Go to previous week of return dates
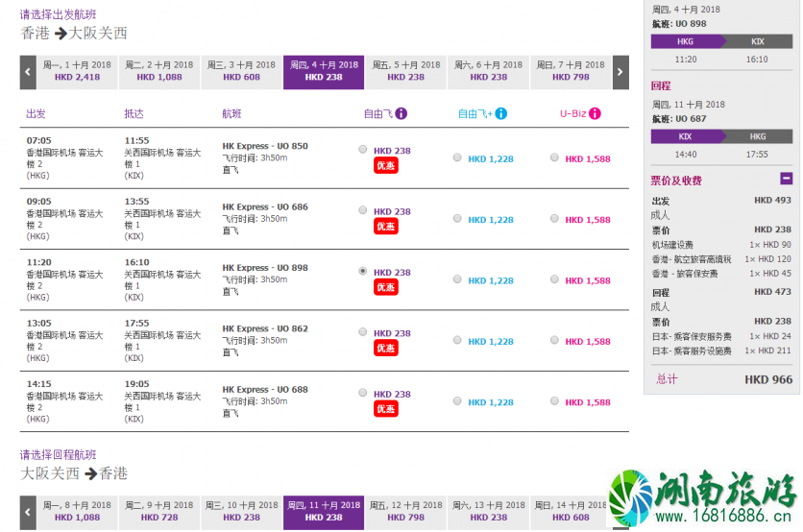 28,512
